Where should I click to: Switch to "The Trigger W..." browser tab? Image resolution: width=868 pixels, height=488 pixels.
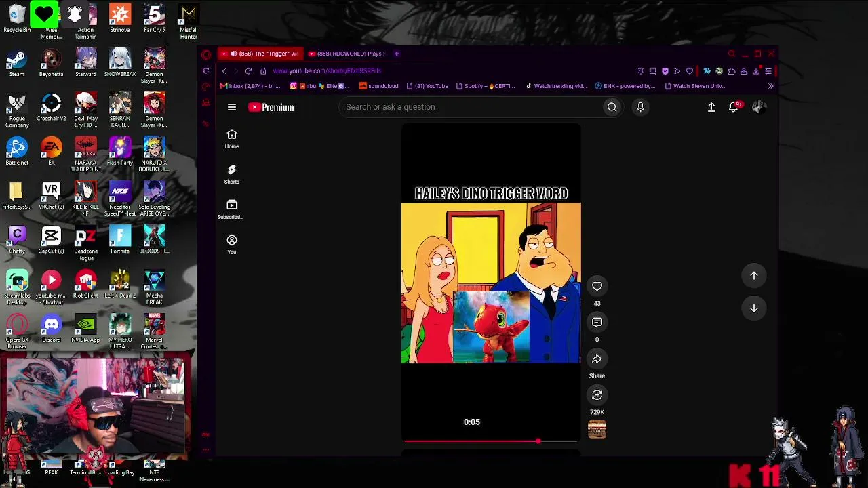coord(261,54)
